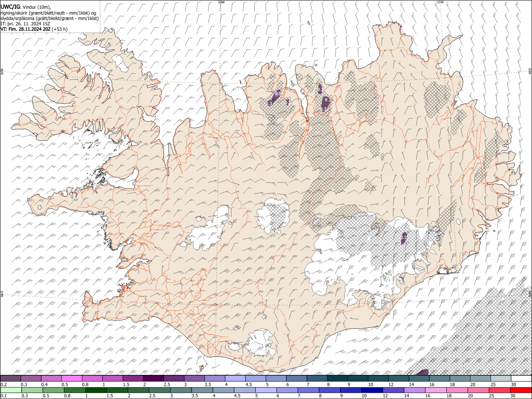Click the darkest purple swatch labeled 2 in the snow legend
This screenshot has height=399, width=532.
[x=153, y=379]
